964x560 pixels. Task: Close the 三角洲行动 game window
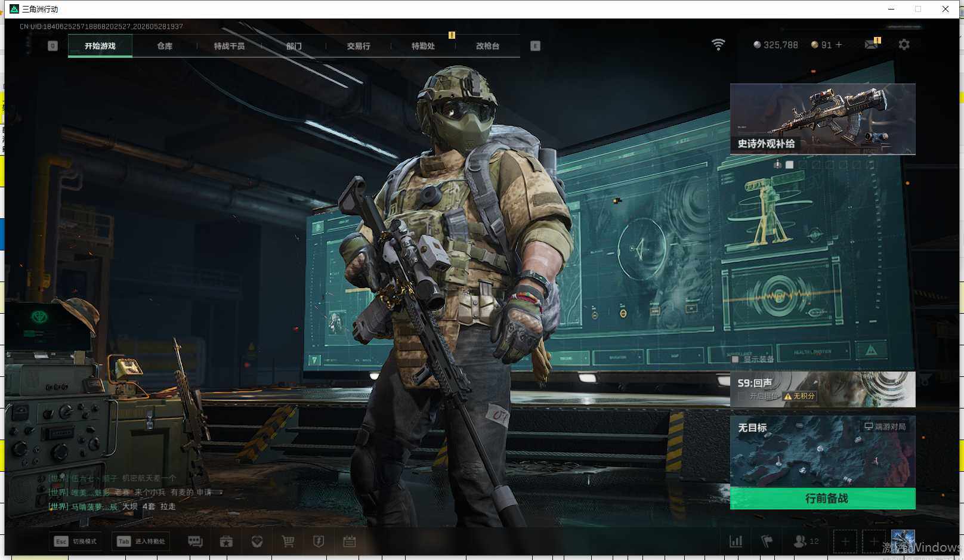[946, 9]
